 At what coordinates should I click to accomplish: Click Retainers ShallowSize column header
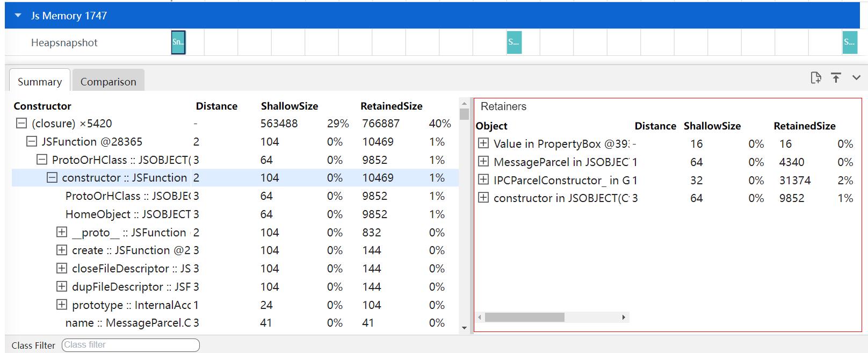coord(712,126)
